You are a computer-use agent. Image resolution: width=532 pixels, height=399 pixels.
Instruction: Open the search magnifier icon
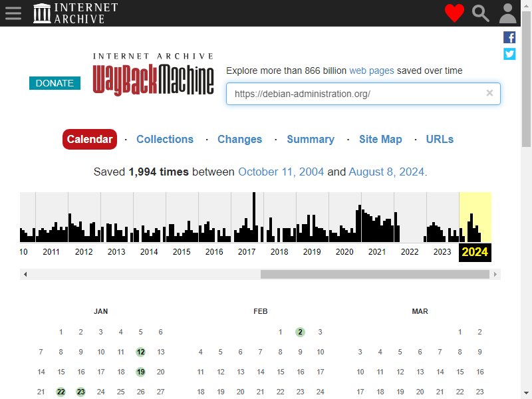(x=480, y=13)
